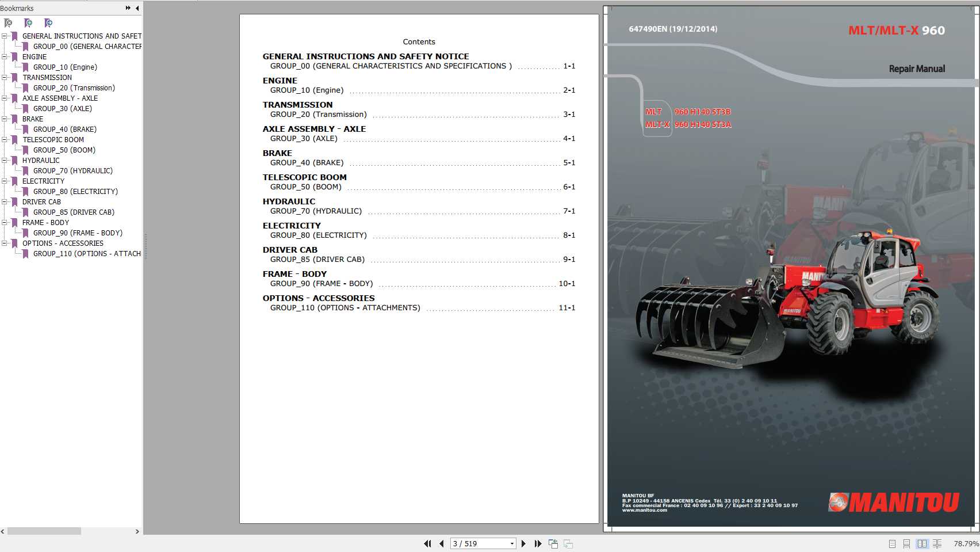Open the GROUP_00 bookmark in the sidebar

coord(87,47)
